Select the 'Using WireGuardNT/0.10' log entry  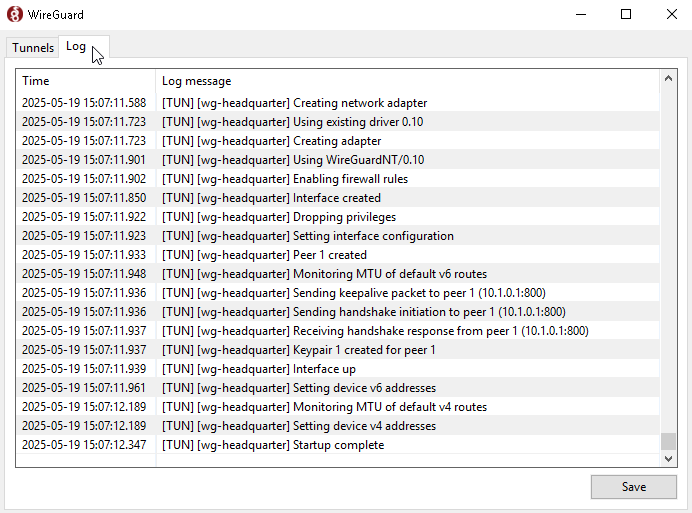(x=338, y=160)
